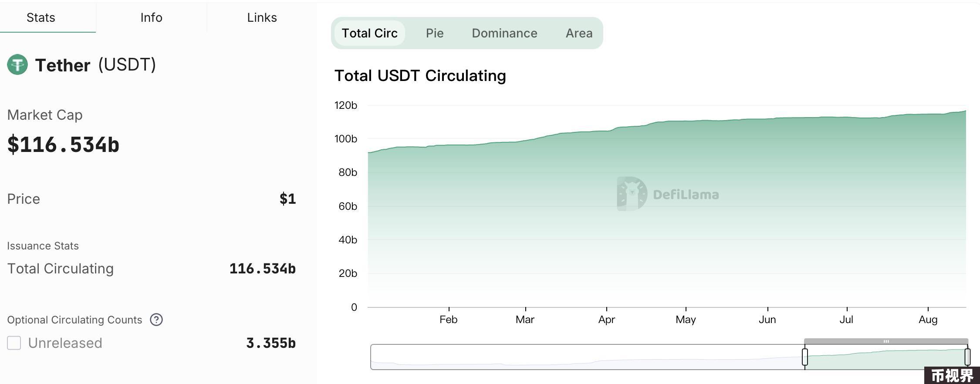Click the 116.534b total circulating value
980x384 pixels.
[x=263, y=269]
